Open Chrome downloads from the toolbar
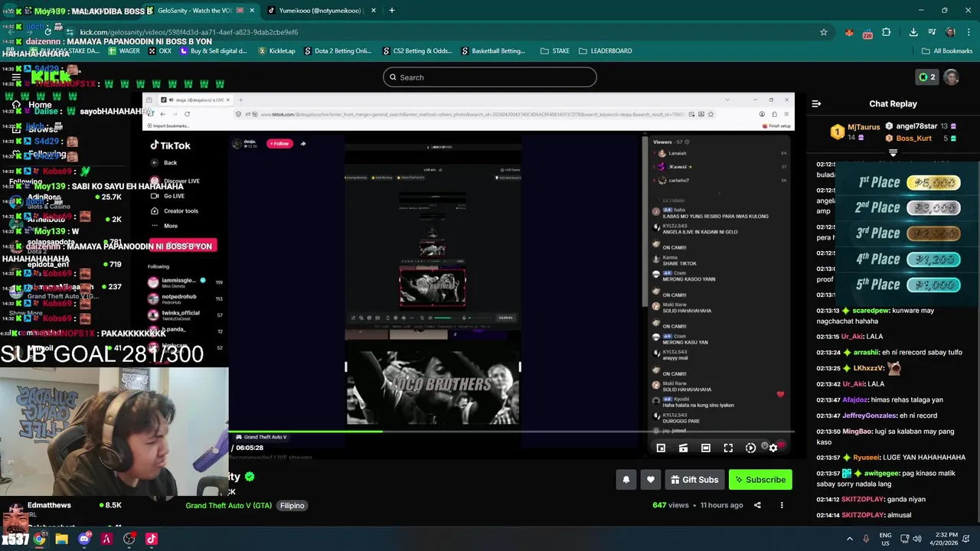 913,32
